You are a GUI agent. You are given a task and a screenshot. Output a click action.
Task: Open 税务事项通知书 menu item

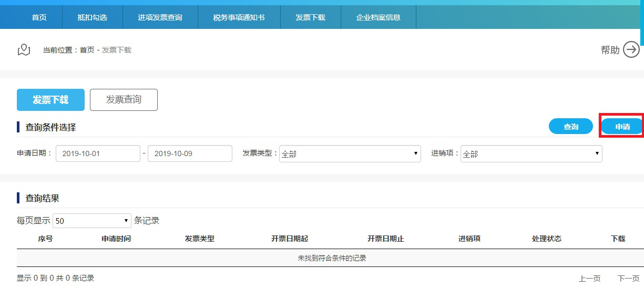point(239,17)
